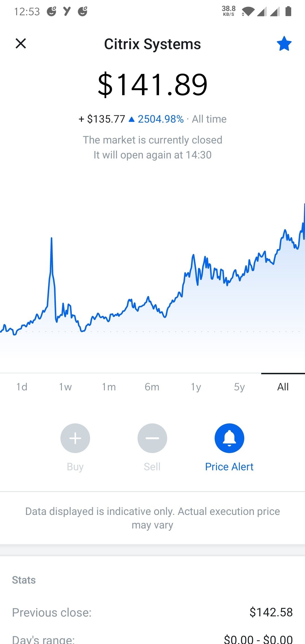This screenshot has width=305, height=644.
Task: Tap the Price Alert text label
Action: pos(229,467)
